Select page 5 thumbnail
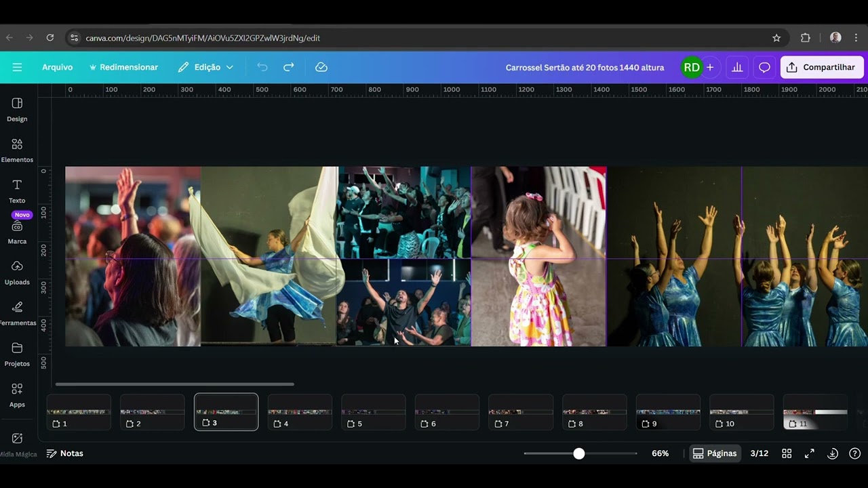The width and height of the screenshot is (868, 488). (373, 412)
